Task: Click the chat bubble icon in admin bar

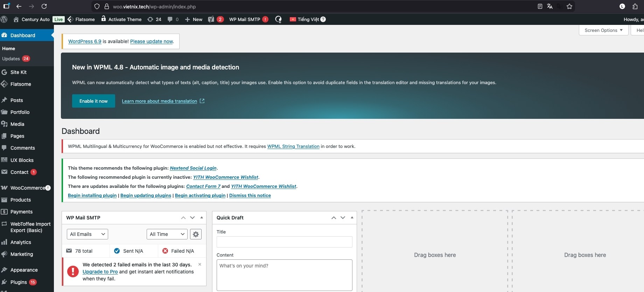Action: pos(278,19)
